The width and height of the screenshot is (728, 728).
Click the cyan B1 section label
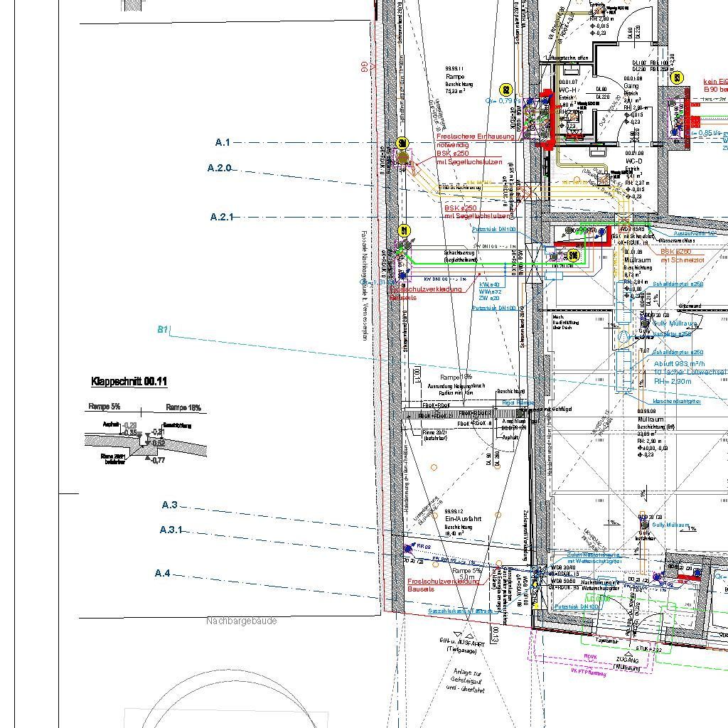162,330
